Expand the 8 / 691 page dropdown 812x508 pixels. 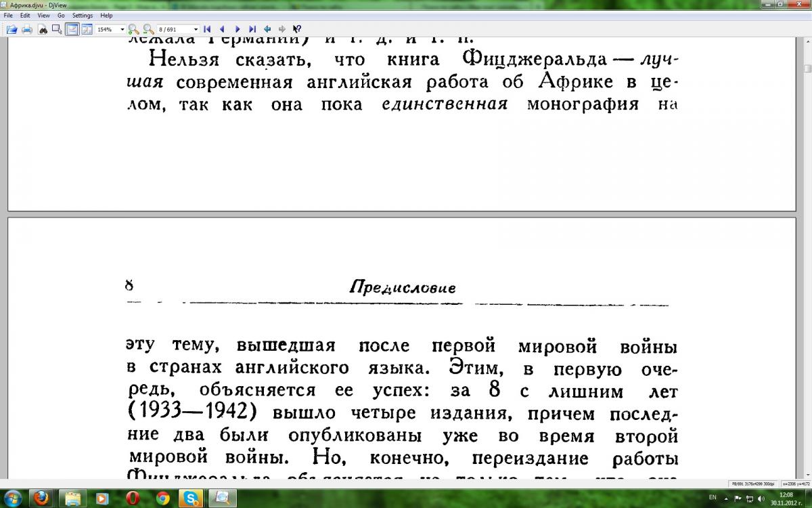[196, 30]
